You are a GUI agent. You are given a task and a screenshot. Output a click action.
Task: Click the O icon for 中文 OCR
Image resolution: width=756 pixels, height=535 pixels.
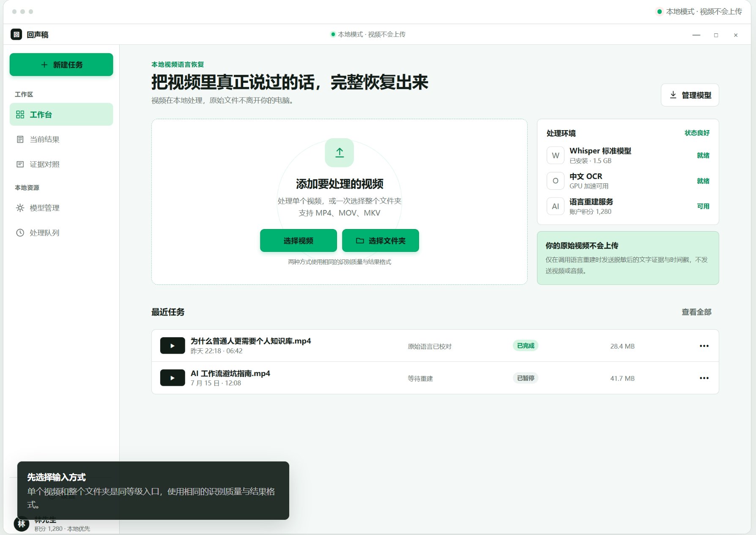(556, 181)
